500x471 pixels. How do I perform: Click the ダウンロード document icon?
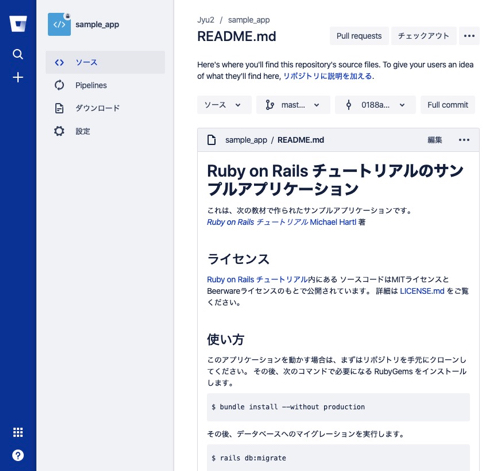point(59,108)
